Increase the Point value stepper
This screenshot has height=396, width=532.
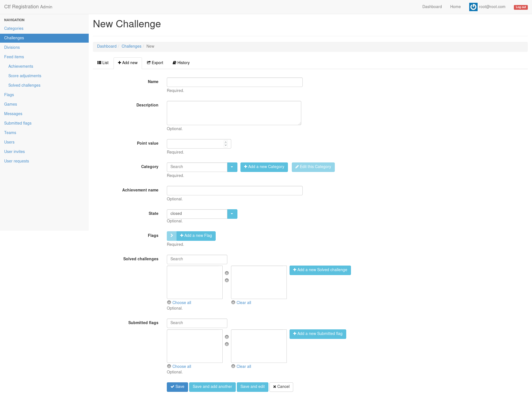226,142
